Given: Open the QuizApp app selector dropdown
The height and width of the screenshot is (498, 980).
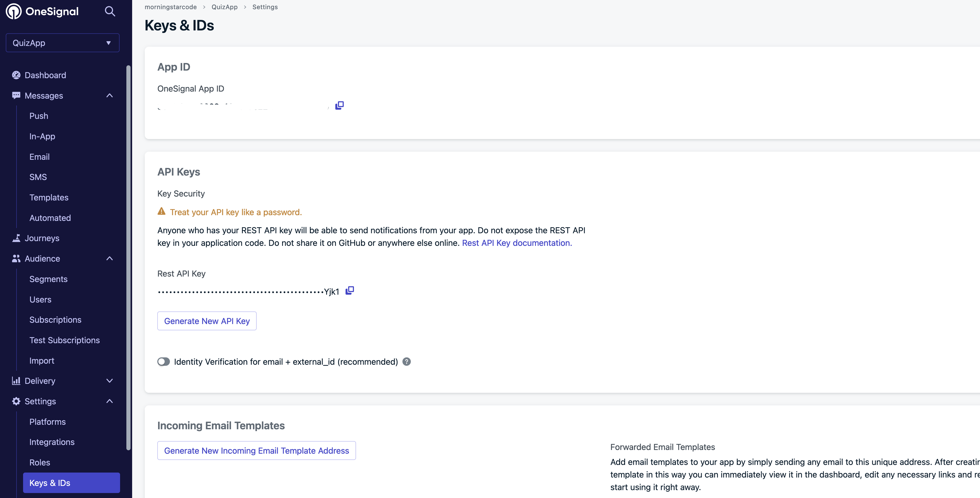Looking at the screenshot, I should click(62, 43).
